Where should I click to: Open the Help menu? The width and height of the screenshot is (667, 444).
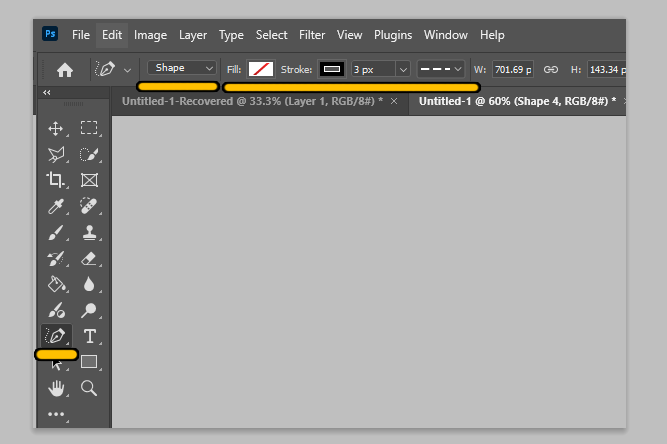pyautogui.click(x=492, y=35)
